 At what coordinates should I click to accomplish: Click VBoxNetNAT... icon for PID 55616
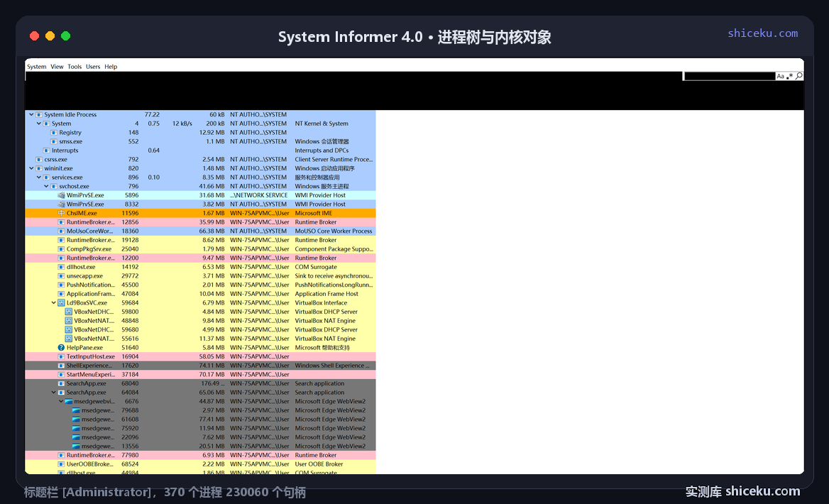click(x=69, y=339)
